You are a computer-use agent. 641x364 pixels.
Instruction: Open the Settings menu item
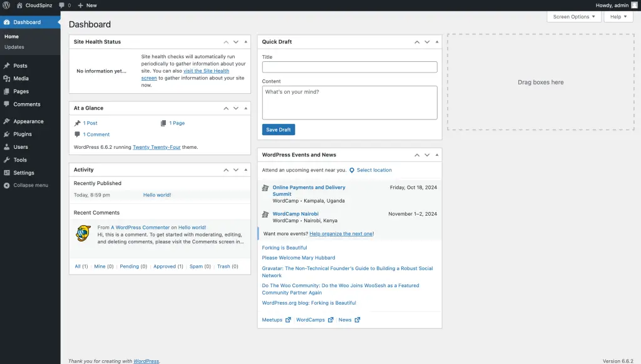click(x=24, y=173)
